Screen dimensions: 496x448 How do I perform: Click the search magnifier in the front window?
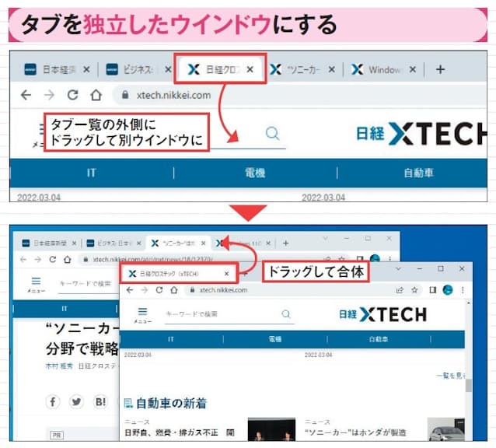pyautogui.click(x=285, y=314)
